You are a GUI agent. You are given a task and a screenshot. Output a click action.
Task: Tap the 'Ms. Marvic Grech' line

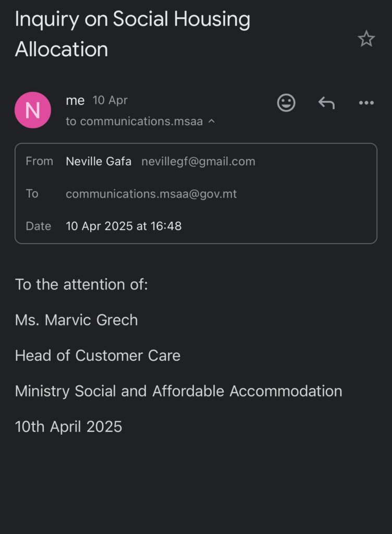click(x=77, y=320)
